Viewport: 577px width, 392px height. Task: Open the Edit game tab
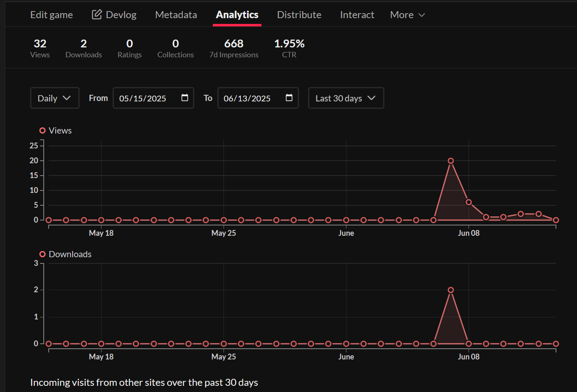point(52,15)
